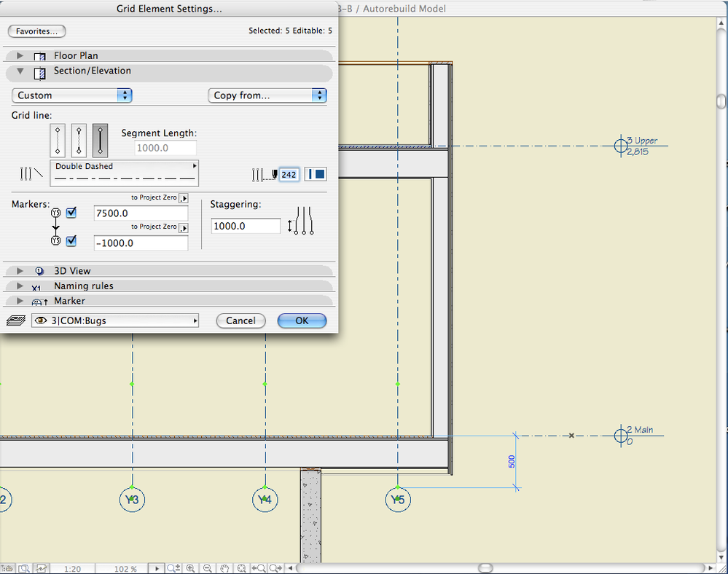Screen dimensions: 728x574
Task: Uncheck the top marker checkbox
Action: point(71,213)
